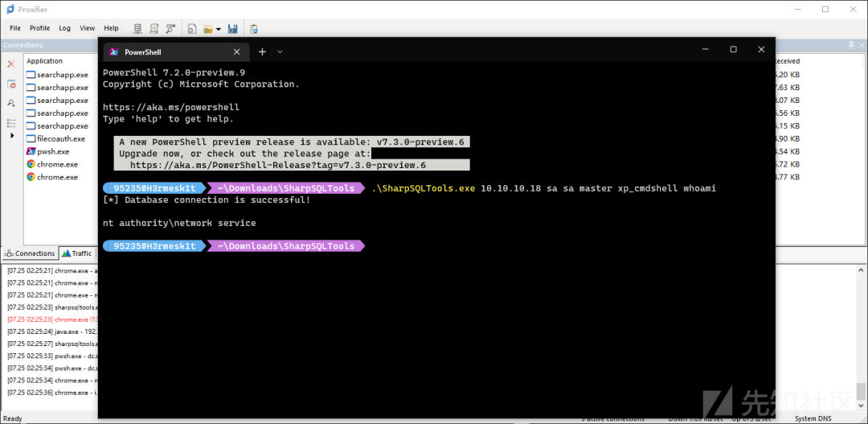Click the 'nt authority\network service' output line
This screenshot has width=868, height=424.
pos(179,223)
